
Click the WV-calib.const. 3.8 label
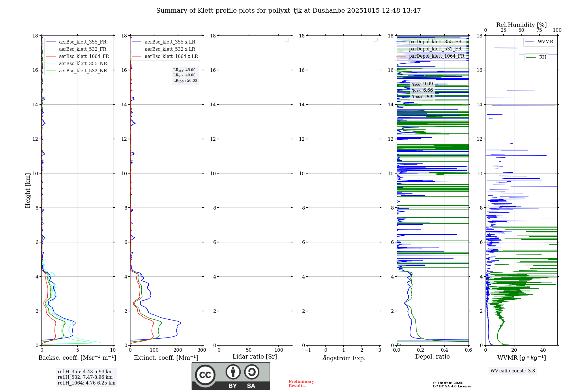(x=513, y=371)
